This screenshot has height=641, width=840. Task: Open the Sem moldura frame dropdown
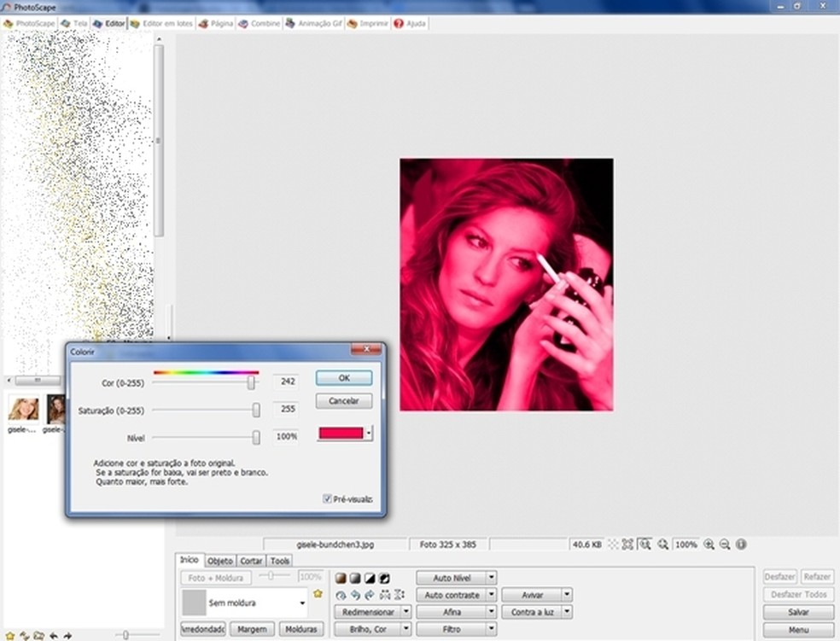[302, 603]
